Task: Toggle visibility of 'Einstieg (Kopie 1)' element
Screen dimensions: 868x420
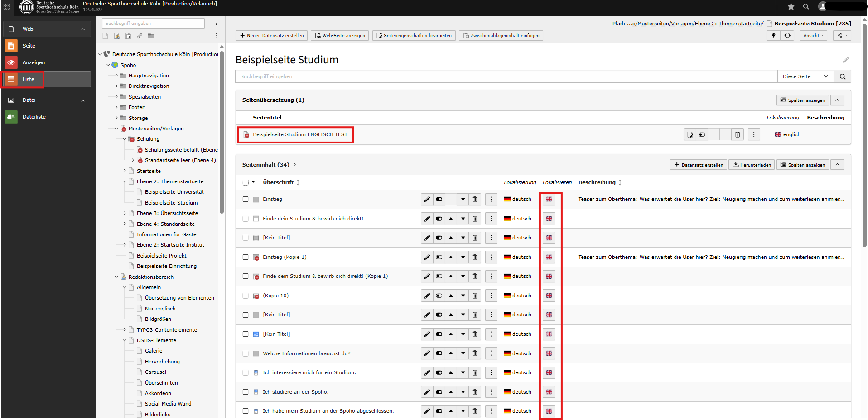Action: [439, 257]
